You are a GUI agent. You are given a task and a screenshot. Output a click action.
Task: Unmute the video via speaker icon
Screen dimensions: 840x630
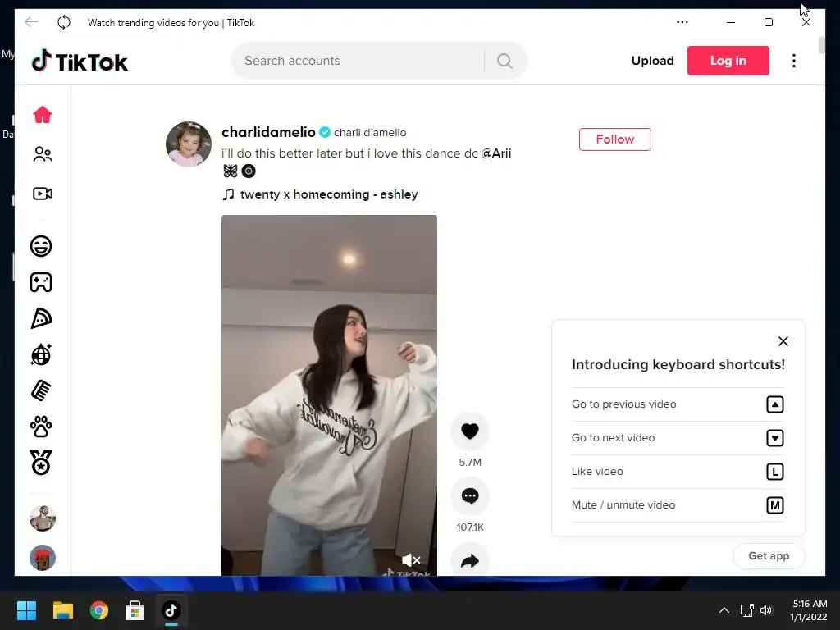pyautogui.click(x=411, y=559)
